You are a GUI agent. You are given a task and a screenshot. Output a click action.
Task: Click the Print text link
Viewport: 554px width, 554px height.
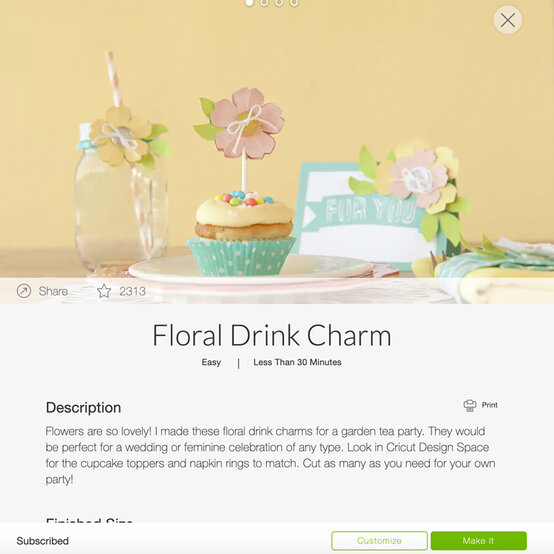(489, 405)
